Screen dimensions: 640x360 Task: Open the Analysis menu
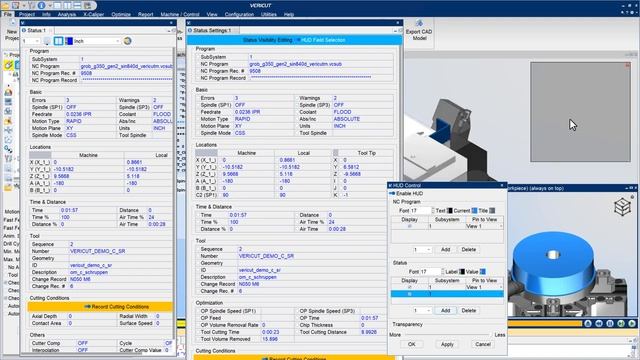tap(67, 14)
